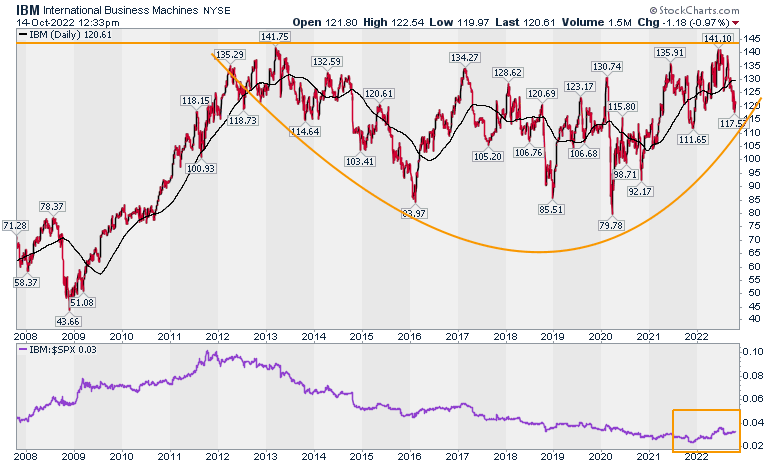Click the 141.75 peak price label
This screenshot has height=465, width=780.
coord(275,37)
